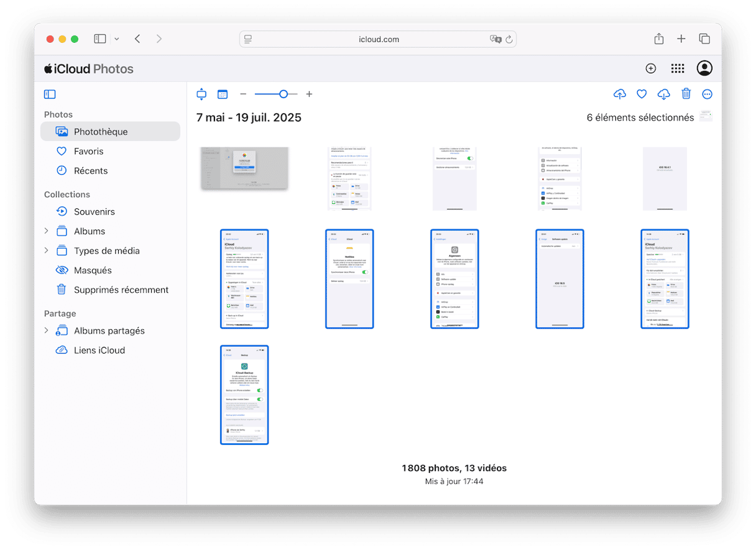Image resolution: width=756 pixels, height=550 pixels.
Task: Zoom in thumbnails with plus button
Action: (309, 94)
